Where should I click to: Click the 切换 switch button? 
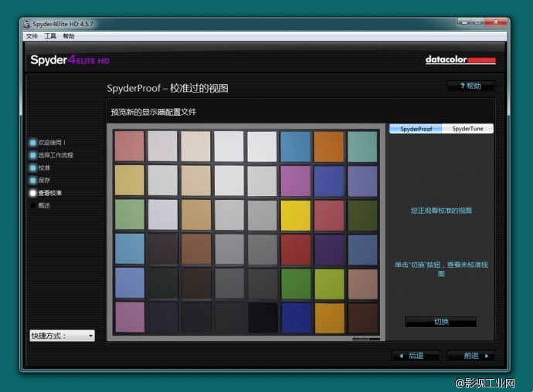click(441, 322)
